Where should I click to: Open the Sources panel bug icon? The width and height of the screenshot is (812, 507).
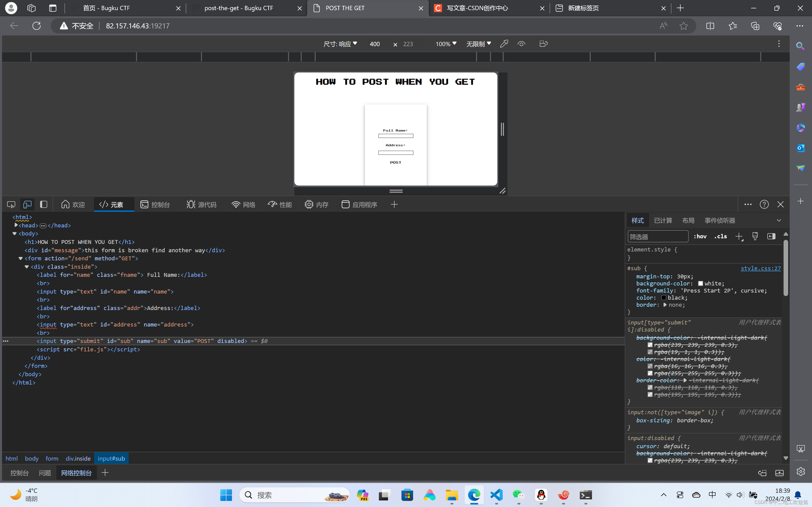click(x=191, y=204)
